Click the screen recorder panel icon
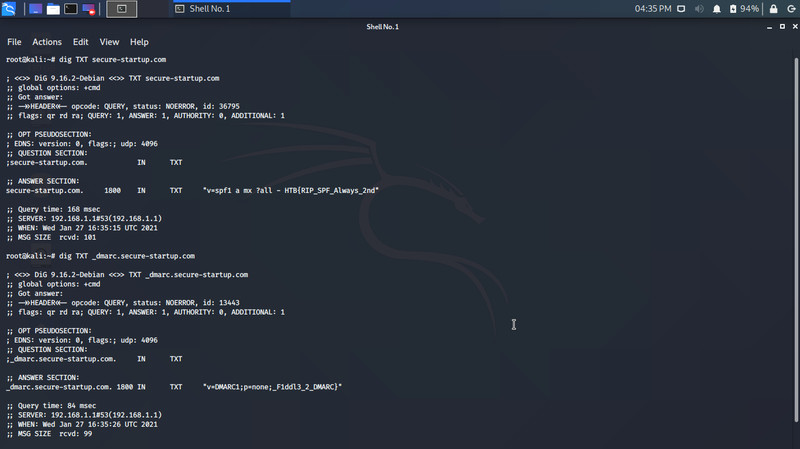 [89, 9]
